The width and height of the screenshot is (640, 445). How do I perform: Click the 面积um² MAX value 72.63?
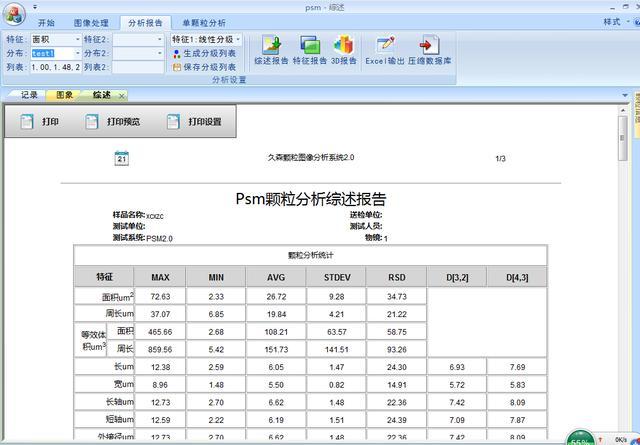pos(160,297)
